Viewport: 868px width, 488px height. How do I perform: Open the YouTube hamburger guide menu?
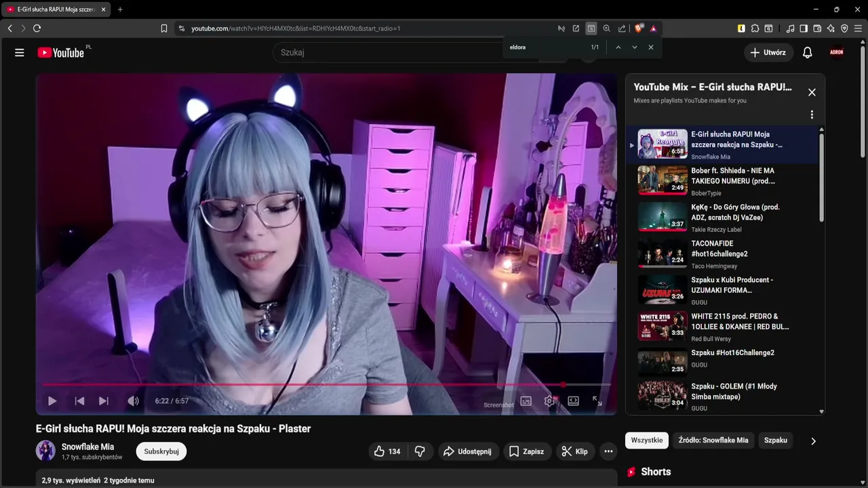click(20, 52)
